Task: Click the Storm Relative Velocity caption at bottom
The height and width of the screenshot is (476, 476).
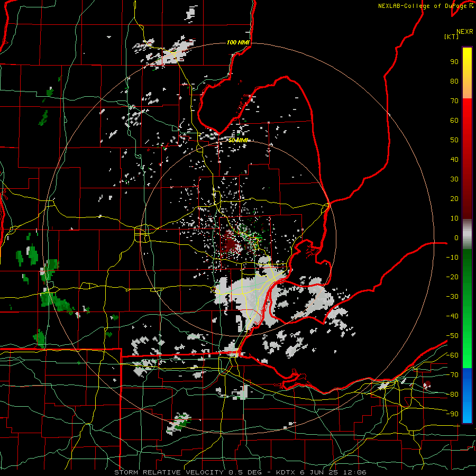Action: (x=240, y=472)
